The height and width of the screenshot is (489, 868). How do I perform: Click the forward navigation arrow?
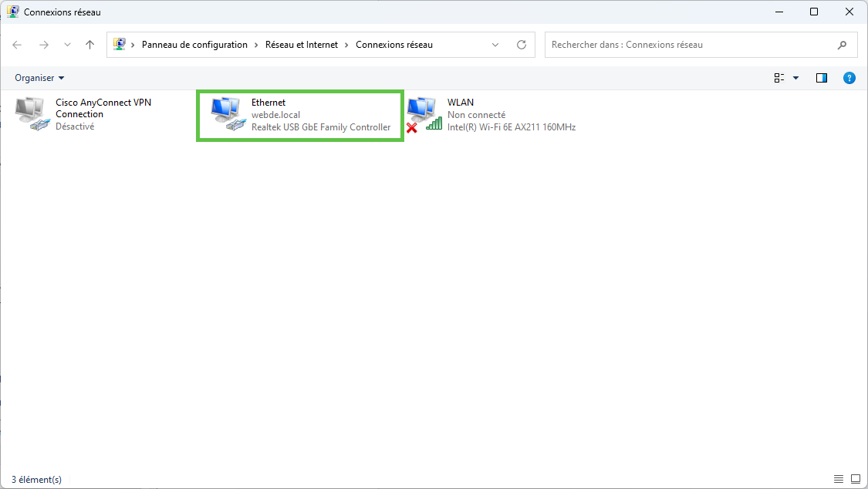pyautogui.click(x=43, y=45)
